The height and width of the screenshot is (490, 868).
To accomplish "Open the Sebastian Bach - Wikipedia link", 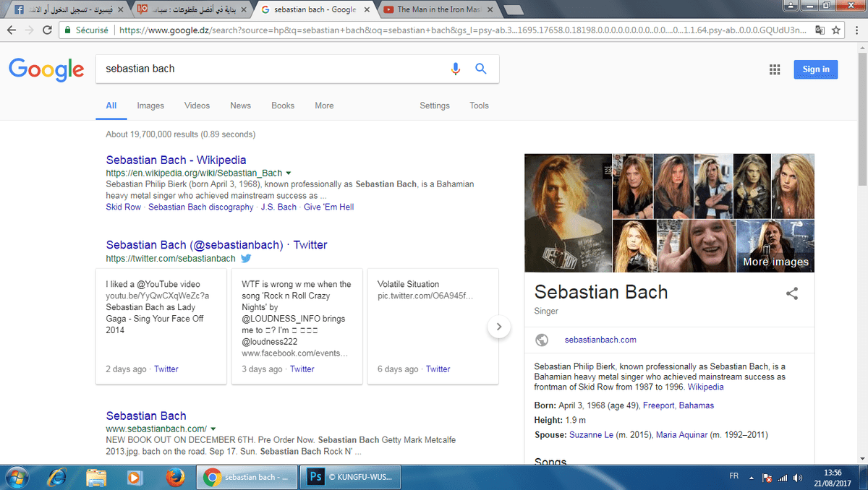I will 176,160.
